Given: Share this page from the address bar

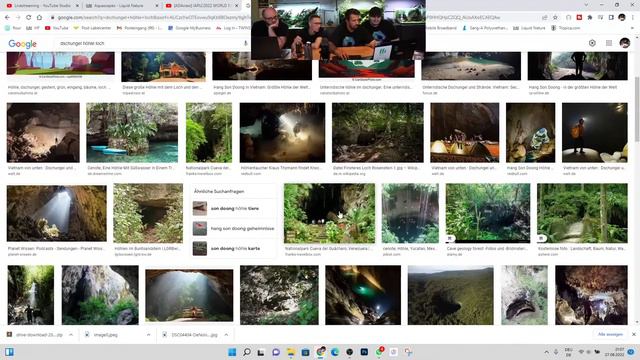Looking at the screenshot, I should [544, 18].
